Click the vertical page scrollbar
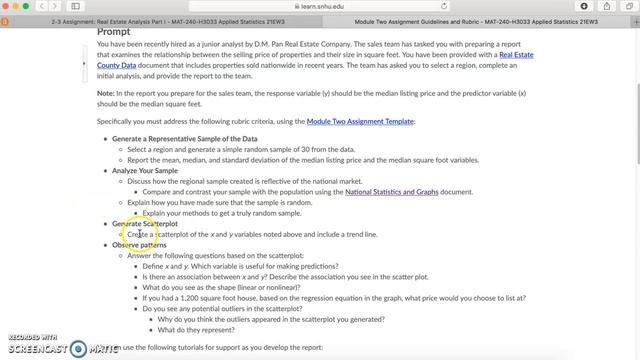Screen dimensions: 640x360 tap(638, 123)
